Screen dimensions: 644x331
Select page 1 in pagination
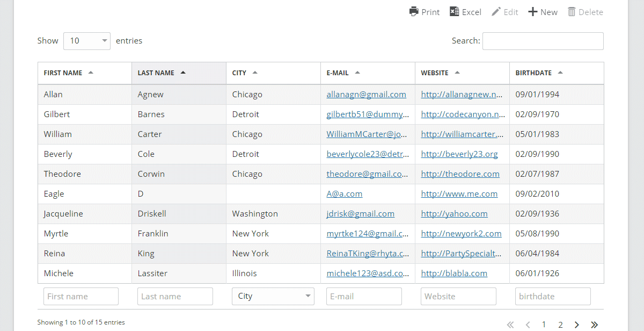[x=544, y=325]
